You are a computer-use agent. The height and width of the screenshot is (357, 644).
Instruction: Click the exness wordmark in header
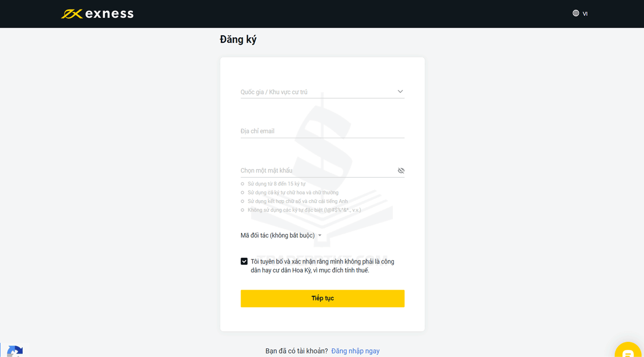109,14
